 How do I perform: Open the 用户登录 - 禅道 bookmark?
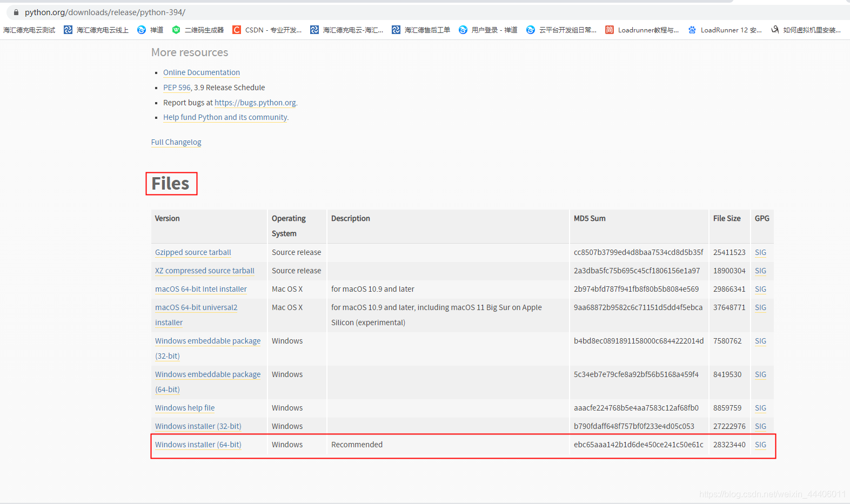pos(488,30)
